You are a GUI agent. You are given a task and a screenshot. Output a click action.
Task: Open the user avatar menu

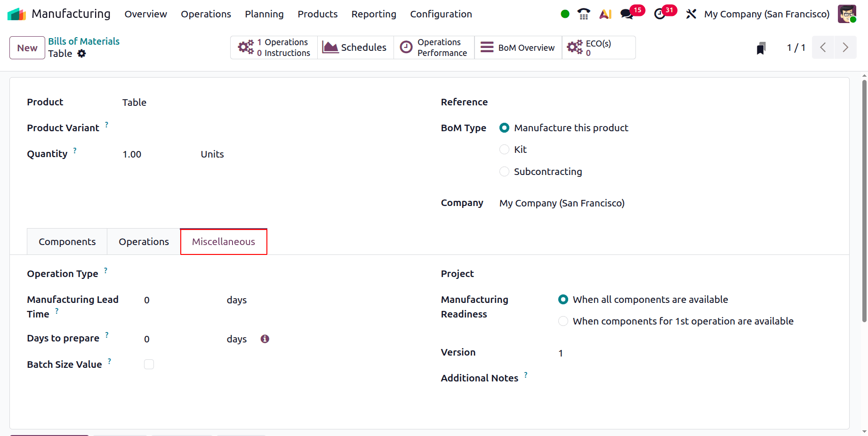tap(847, 14)
